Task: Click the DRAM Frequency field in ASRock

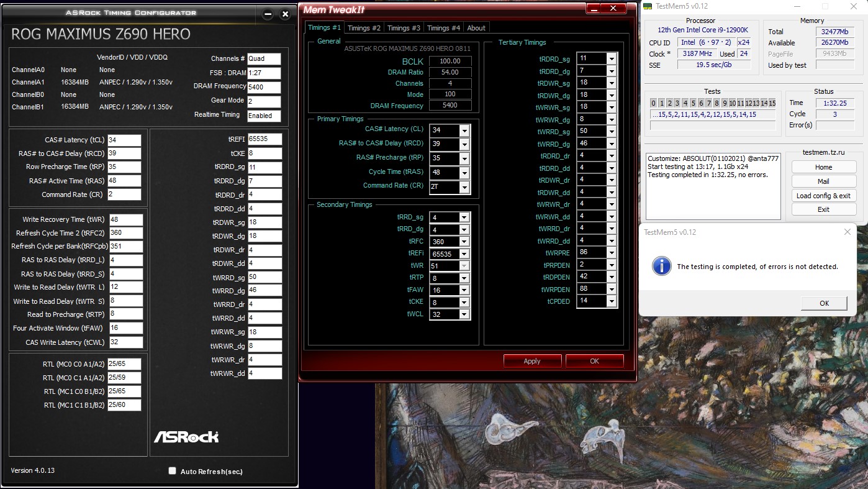Action: click(x=264, y=87)
